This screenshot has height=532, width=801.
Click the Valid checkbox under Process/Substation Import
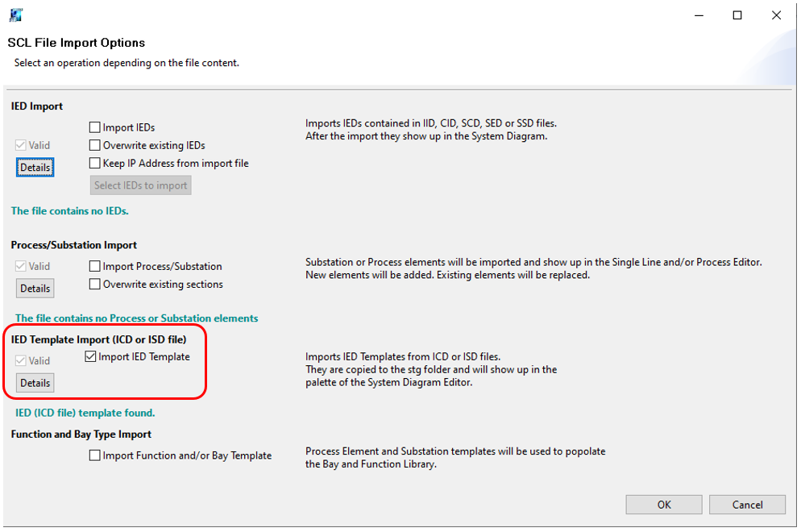pyautogui.click(x=20, y=267)
